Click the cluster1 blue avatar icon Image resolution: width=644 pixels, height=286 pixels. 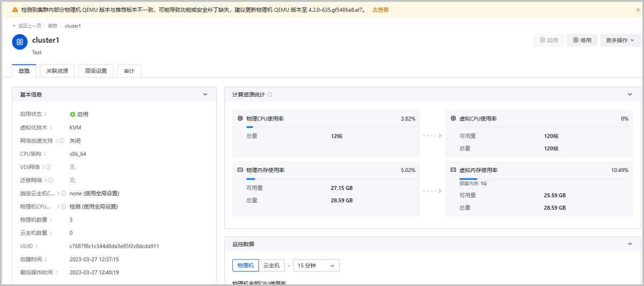tap(20, 42)
